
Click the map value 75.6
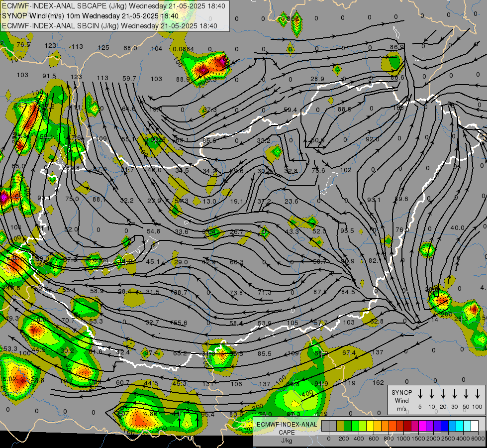318,170
